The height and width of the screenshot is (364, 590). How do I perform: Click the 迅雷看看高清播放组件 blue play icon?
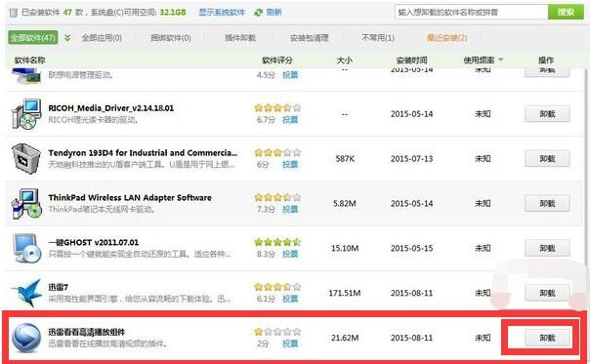pos(26,338)
